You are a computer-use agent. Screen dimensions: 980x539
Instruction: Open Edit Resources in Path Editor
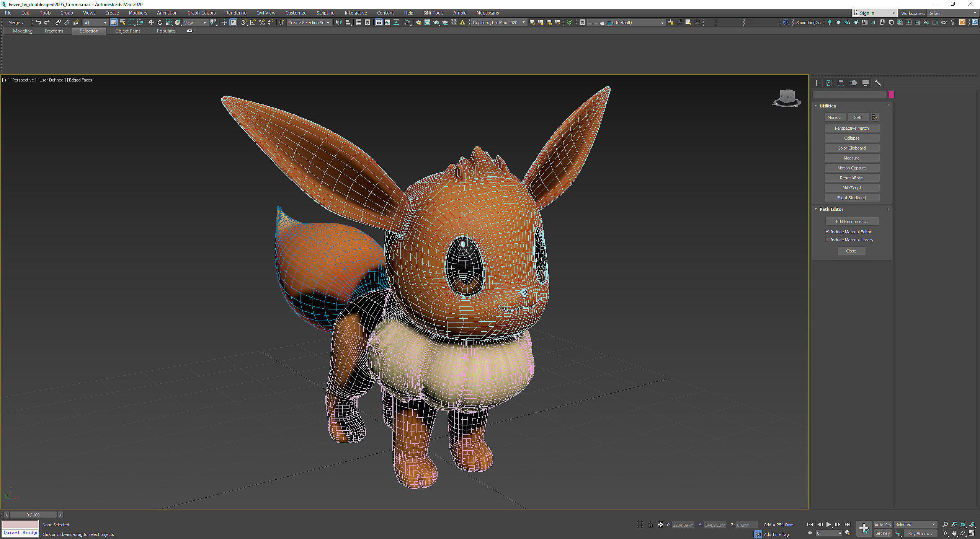pos(852,221)
